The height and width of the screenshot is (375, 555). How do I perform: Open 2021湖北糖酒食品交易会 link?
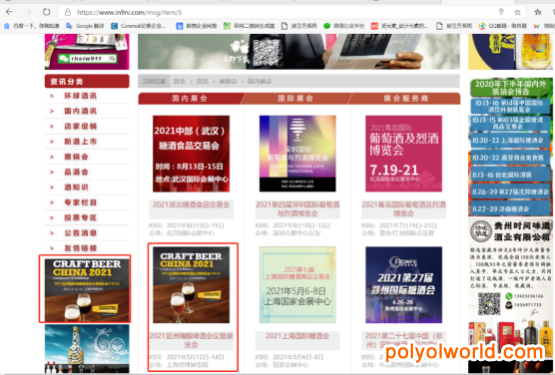191,204
